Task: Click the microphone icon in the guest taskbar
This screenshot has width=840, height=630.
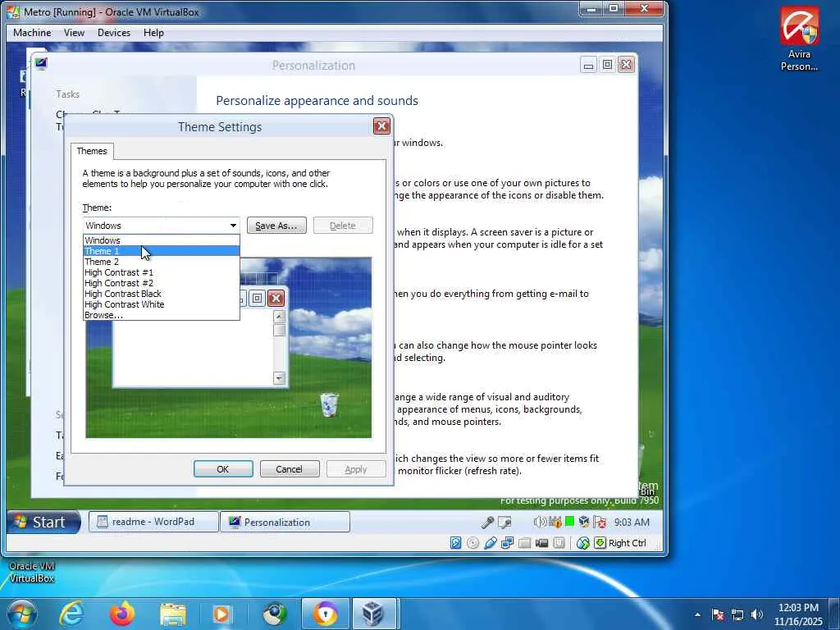Action: coord(487,522)
